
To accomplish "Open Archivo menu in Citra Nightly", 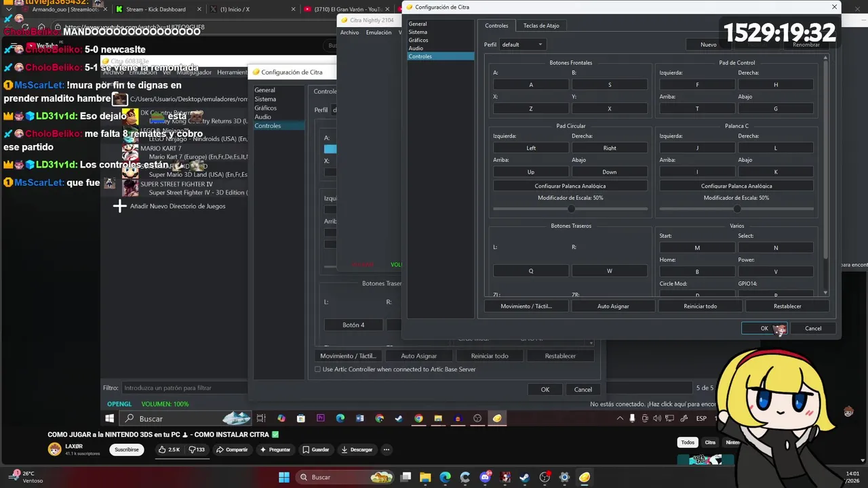I will tap(350, 33).
